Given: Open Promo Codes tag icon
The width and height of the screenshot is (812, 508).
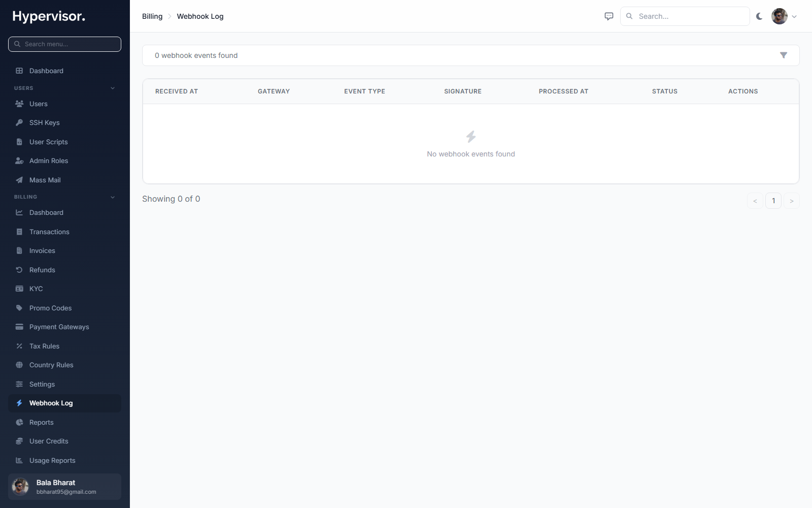Looking at the screenshot, I should (19, 308).
